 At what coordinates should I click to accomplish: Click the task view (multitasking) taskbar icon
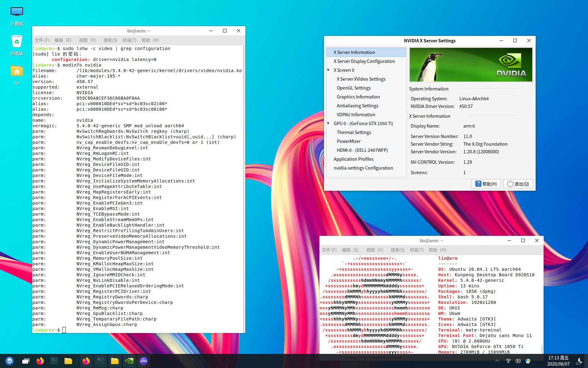pyautogui.click(x=26, y=361)
